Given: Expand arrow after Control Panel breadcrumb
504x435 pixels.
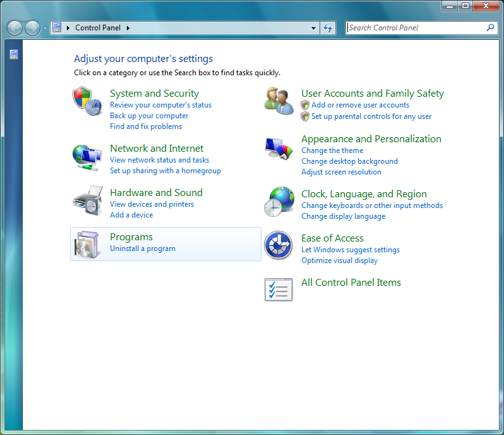Looking at the screenshot, I should [128, 28].
